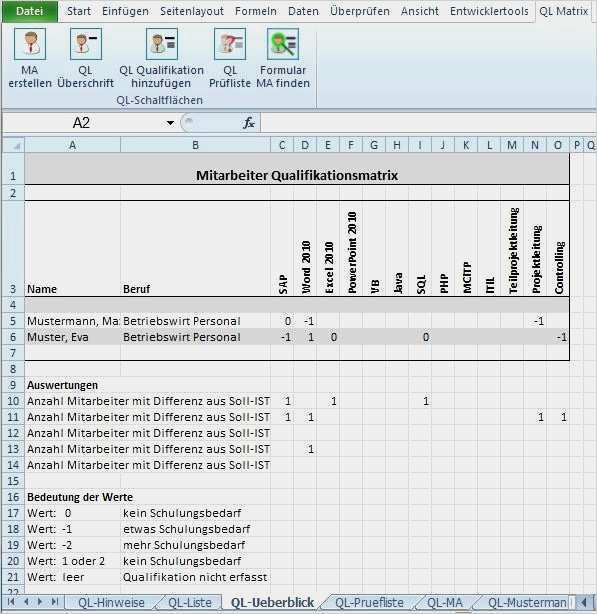The image size is (597, 614).
Task: Switch to the QL-Pruefliste sheet tab
Action: (x=369, y=602)
